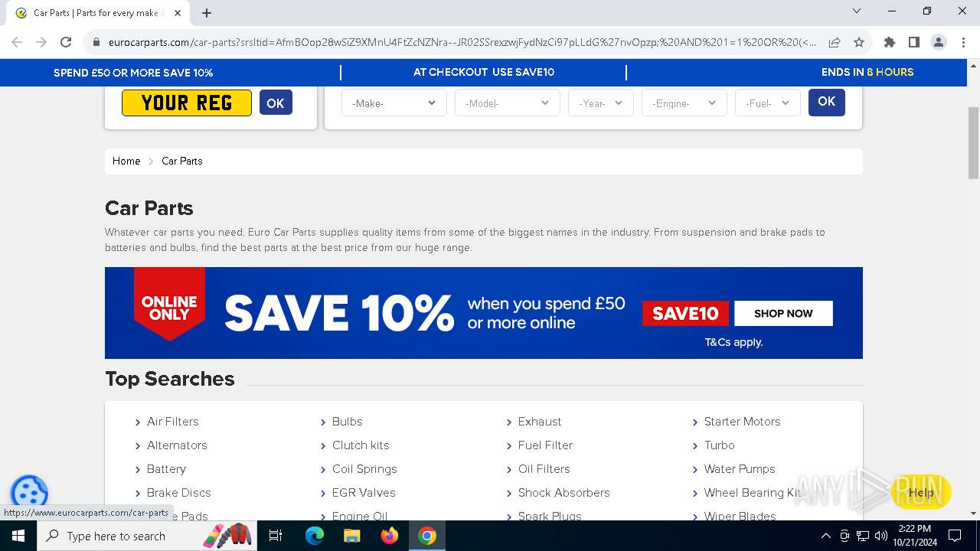Open the Clutch kits link
Image resolution: width=980 pixels, height=551 pixels.
(361, 445)
